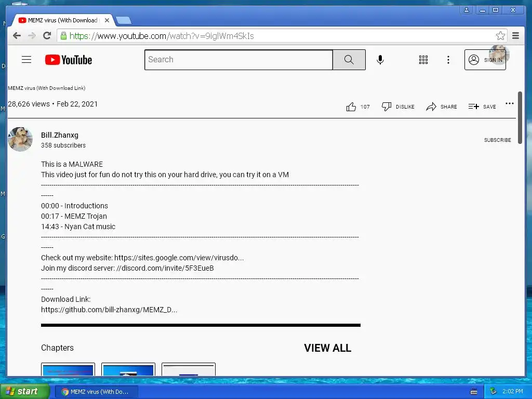Open a new tab with the new-tab button

pyautogui.click(x=124, y=21)
